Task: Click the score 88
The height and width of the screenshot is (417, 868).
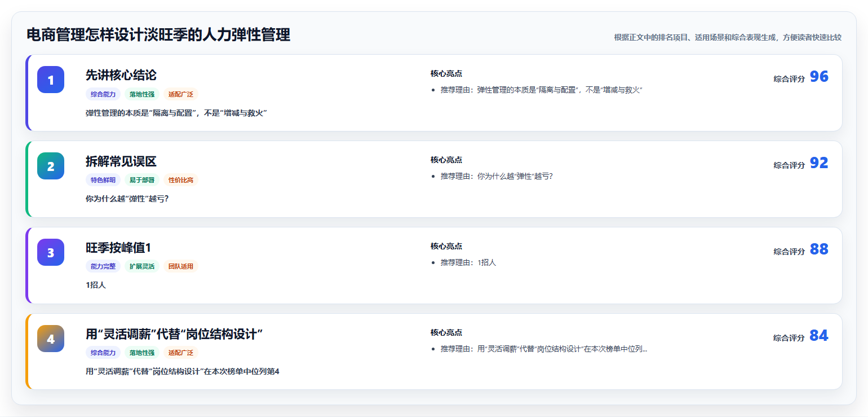Action: pyautogui.click(x=819, y=249)
